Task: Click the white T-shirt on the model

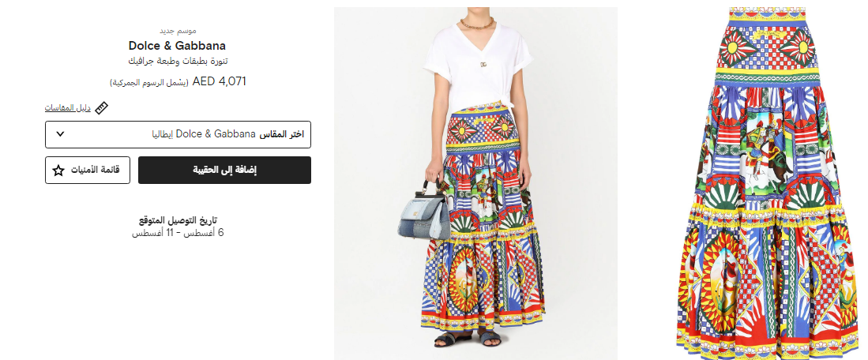Action: coord(477,64)
